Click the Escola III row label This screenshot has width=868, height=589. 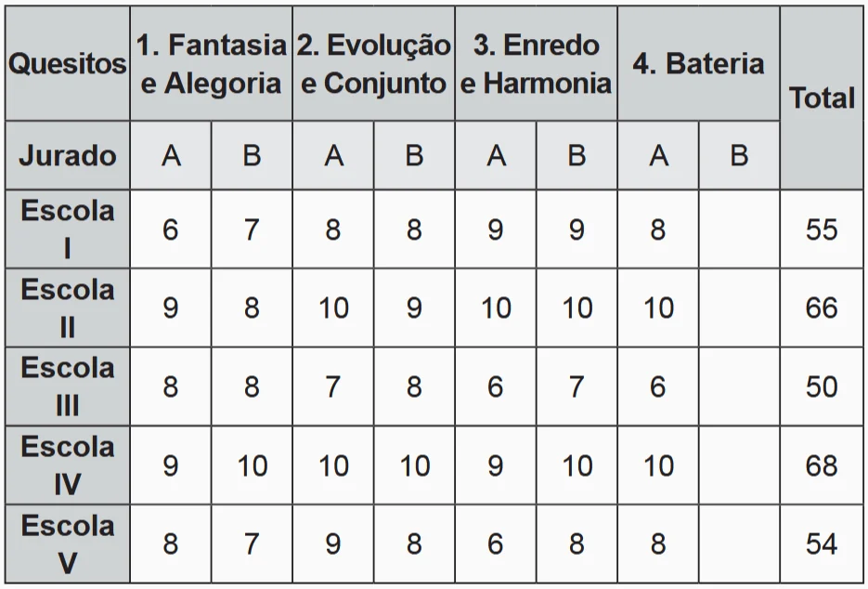coord(67,386)
